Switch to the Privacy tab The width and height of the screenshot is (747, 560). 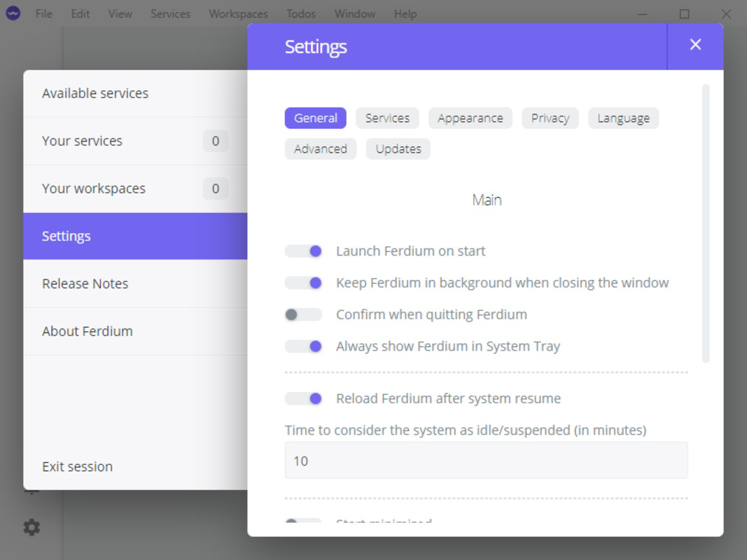click(x=550, y=118)
